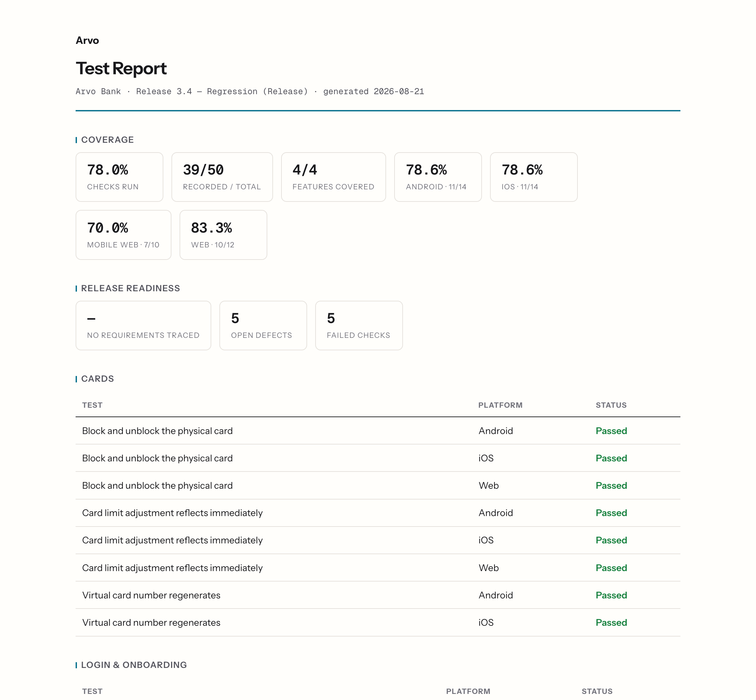Select the Web 10/12 coverage card
Screen dimensions: 756x700
223,235
